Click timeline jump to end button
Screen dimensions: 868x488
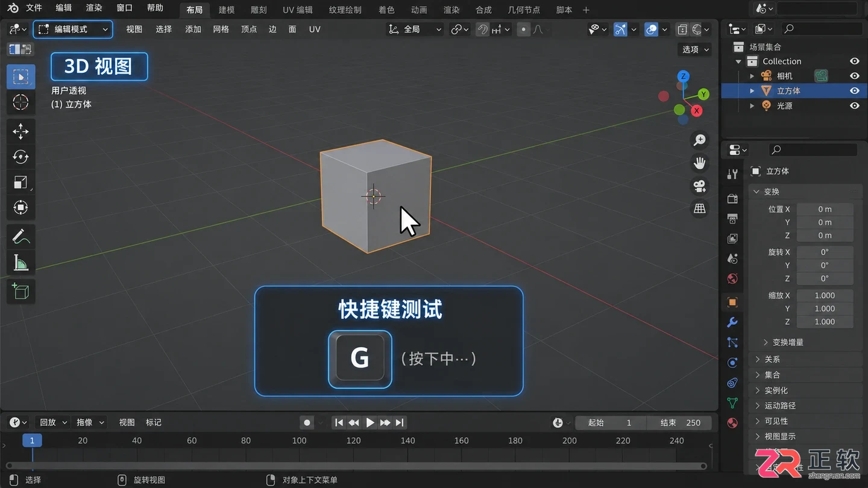(400, 423)
